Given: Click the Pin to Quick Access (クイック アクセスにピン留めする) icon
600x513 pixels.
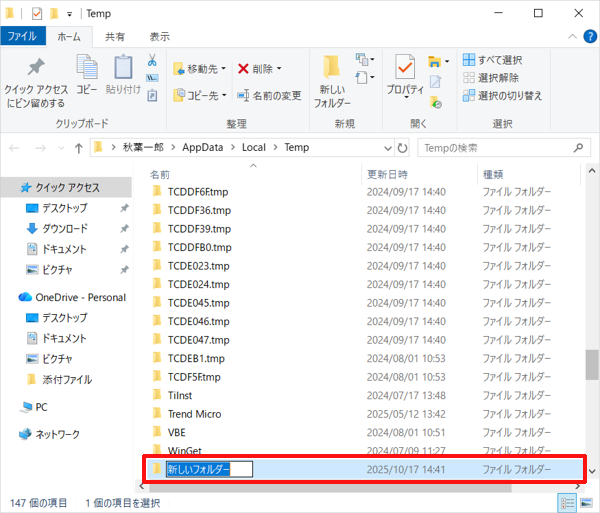Looking at the screenshot, I should pos(35,71).
